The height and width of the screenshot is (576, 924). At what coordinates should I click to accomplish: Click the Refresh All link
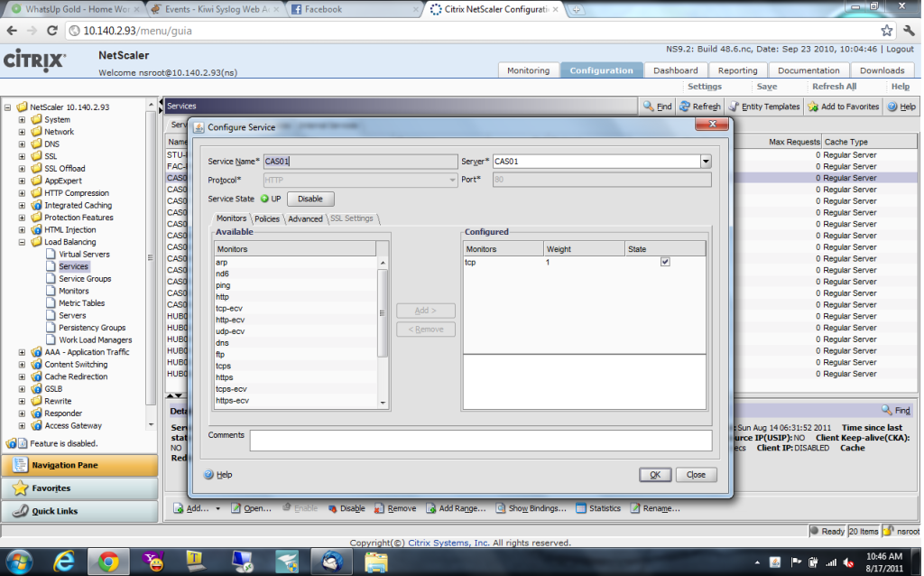coord(834,86)
